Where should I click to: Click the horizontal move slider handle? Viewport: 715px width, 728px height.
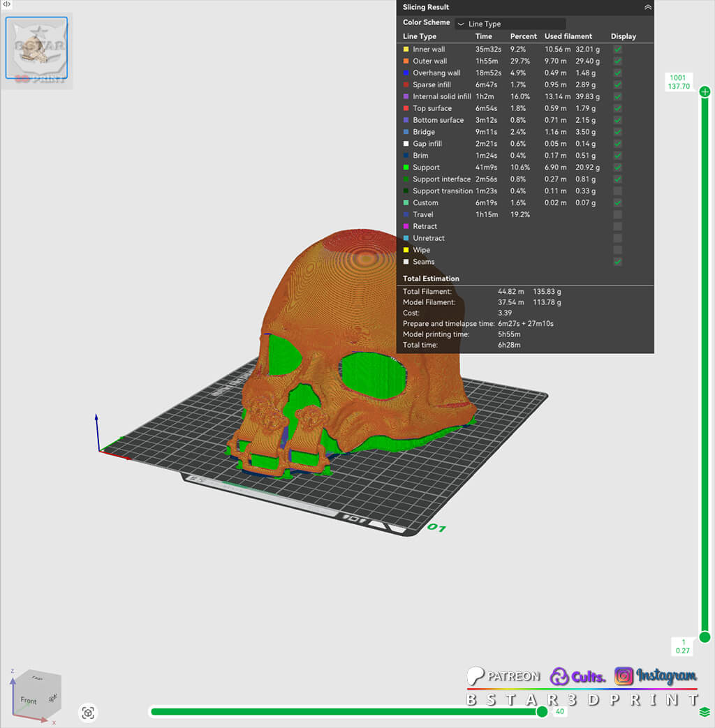click(542, 712)
